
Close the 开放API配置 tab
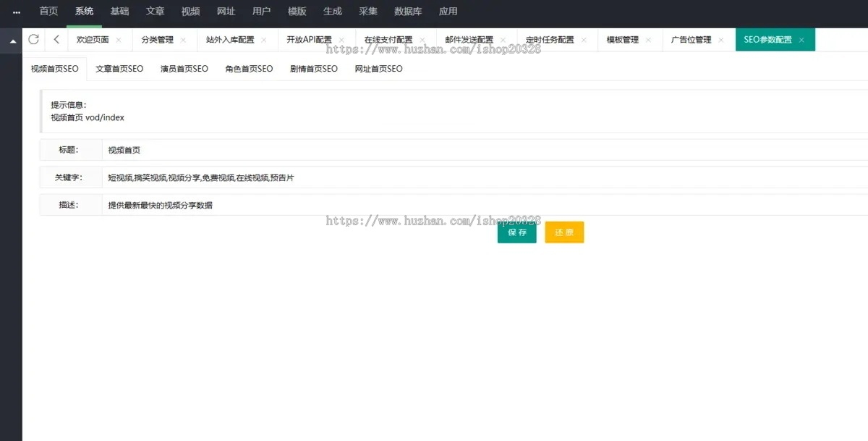pos(341,41)
